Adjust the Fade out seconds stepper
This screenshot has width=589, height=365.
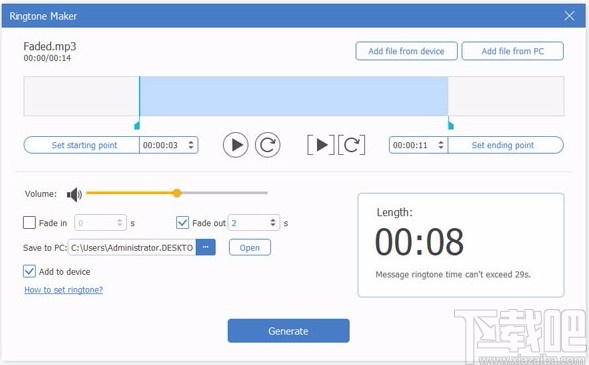(x=273, y=223)
